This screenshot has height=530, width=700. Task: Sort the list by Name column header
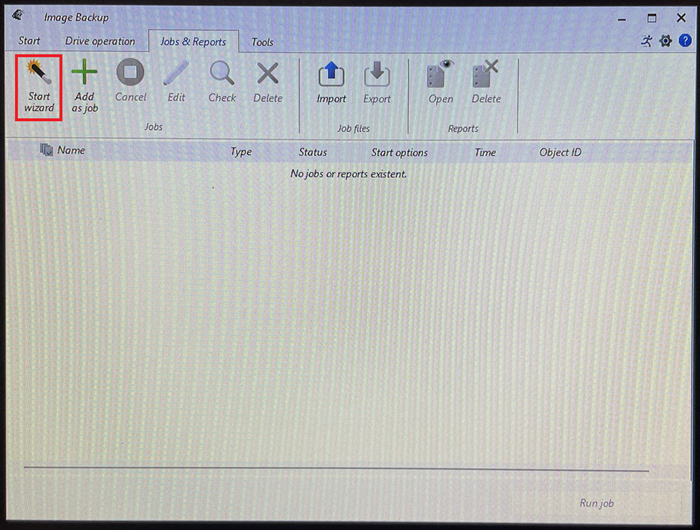click(x=71, y=151)
